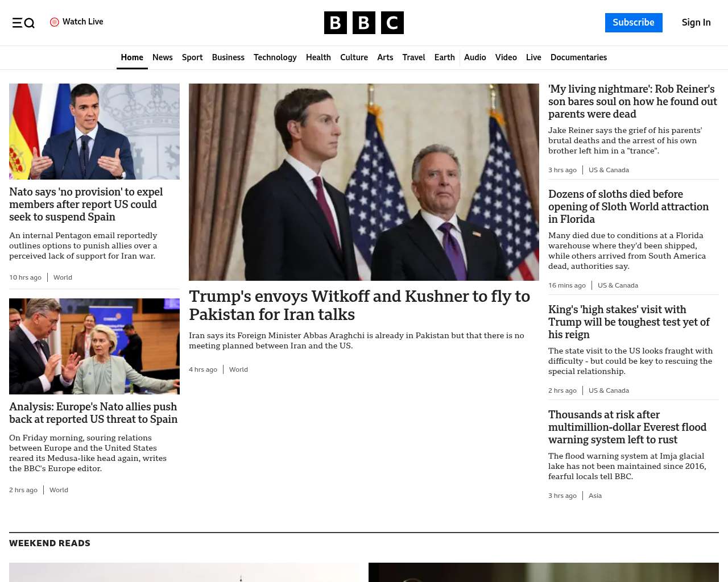Open the Arts section
The height and width of the screenshot is (582, 728).
pyautogui.click(x=385, y=57)
